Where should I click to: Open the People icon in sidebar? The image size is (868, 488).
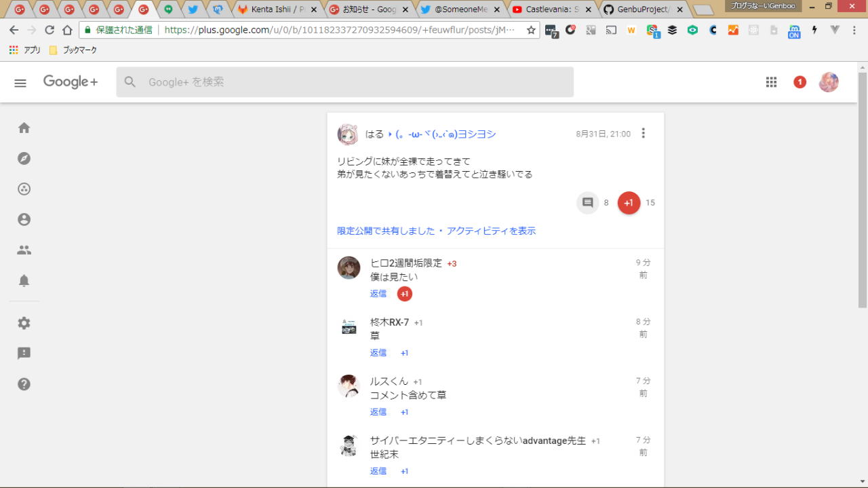tap(24, 250)
